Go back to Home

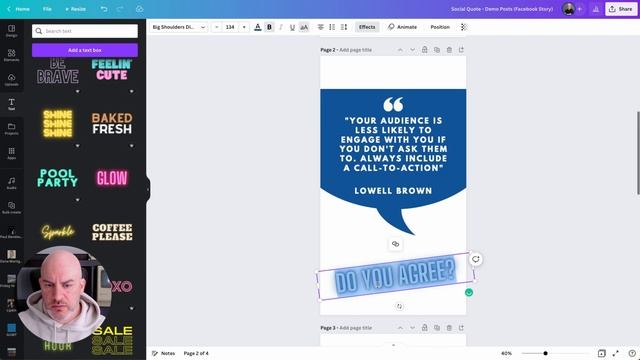pos(18,9)
